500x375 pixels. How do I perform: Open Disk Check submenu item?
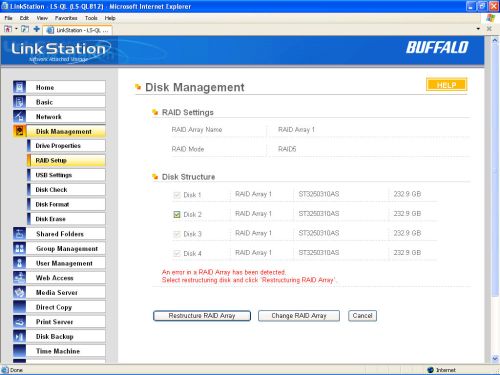(x=66, y=190)
